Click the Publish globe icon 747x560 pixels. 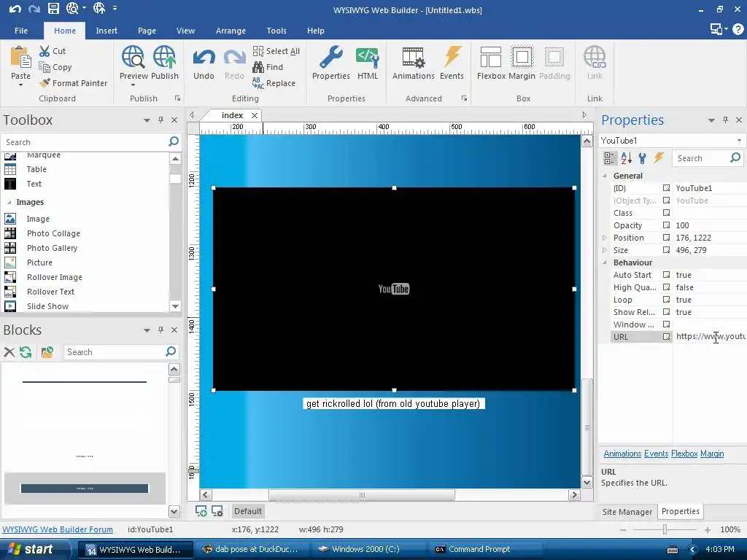click(x=164, y=57)
